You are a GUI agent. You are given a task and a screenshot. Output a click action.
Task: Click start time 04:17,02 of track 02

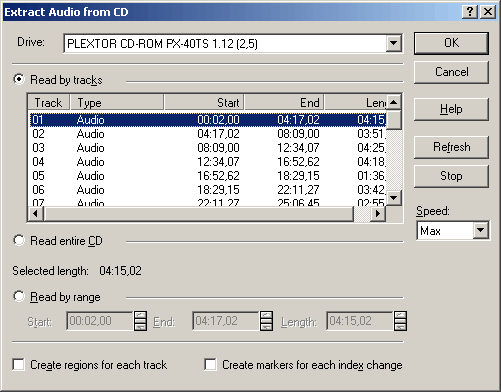pyautogui.click(x=218, y=134)
